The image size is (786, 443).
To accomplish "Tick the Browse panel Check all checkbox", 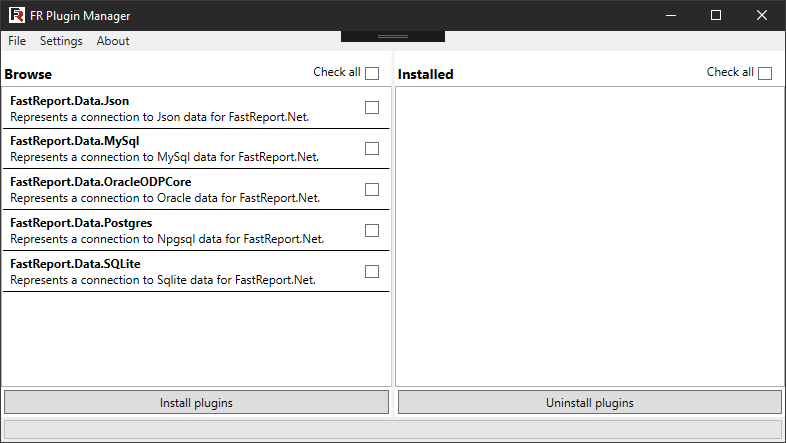I will [x=372, y=73].
